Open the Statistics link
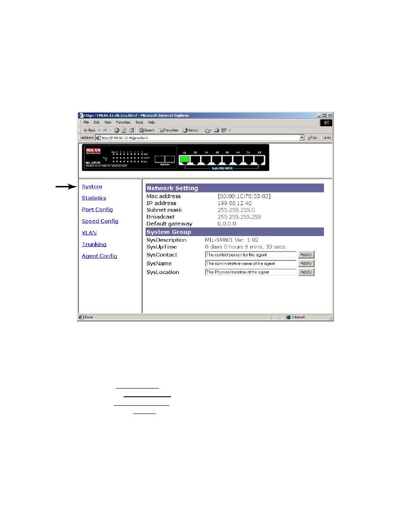 click(94, 198)
